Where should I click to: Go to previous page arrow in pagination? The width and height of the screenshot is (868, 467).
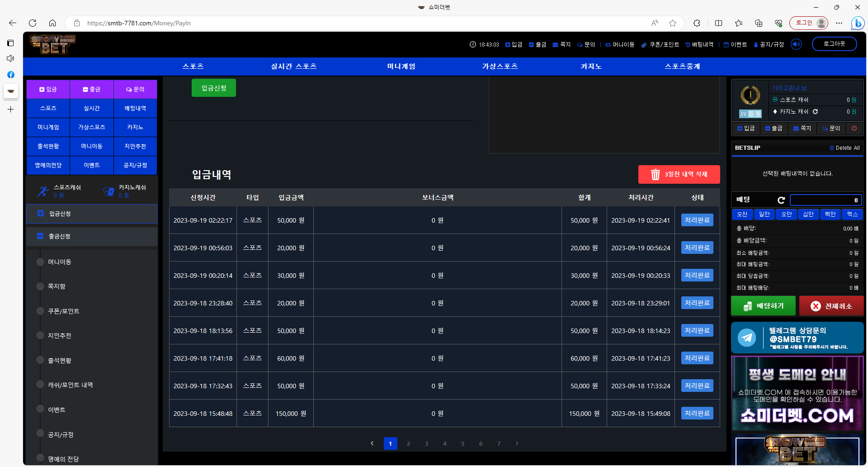point(372,443)
